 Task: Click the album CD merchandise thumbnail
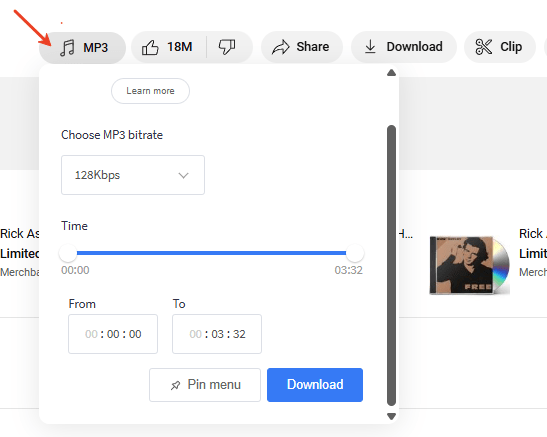[470, 265]
